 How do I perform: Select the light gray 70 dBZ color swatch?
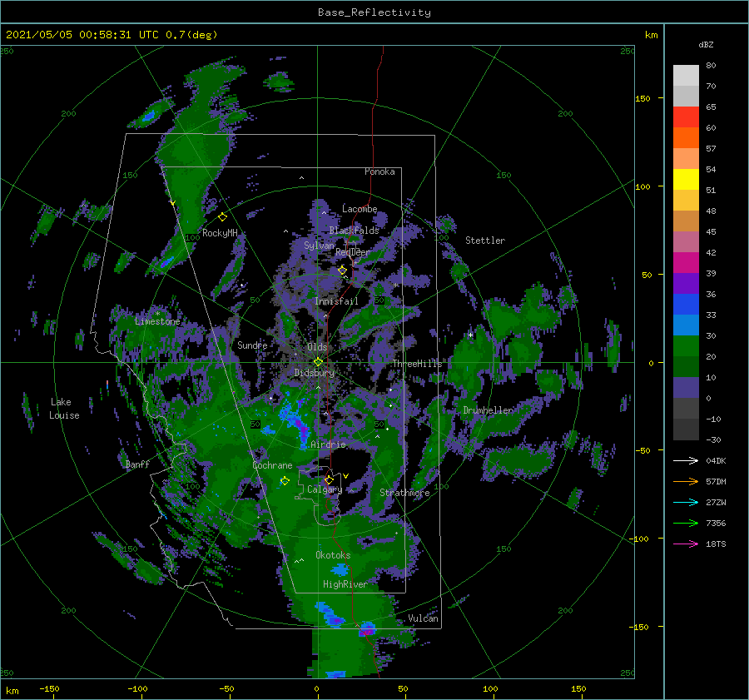686,76
